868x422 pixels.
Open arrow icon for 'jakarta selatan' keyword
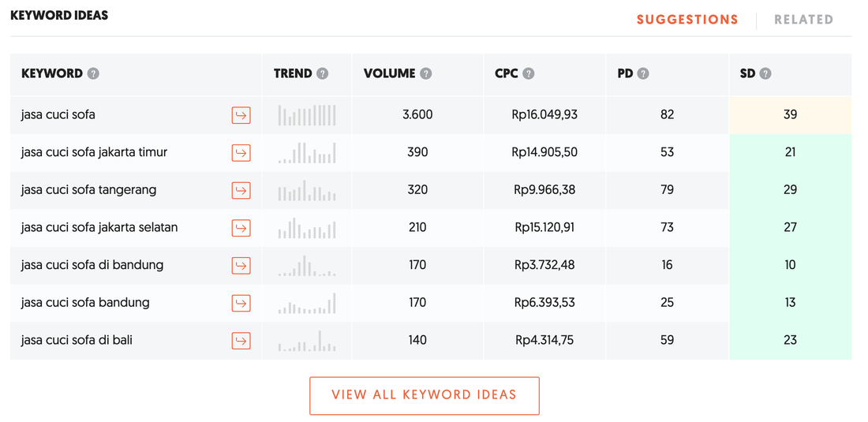coord(241,228)
